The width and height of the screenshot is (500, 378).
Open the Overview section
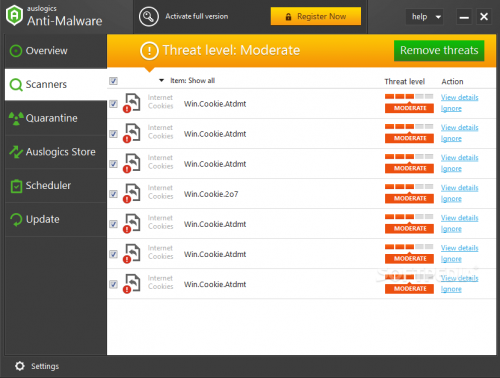point(56,51)
